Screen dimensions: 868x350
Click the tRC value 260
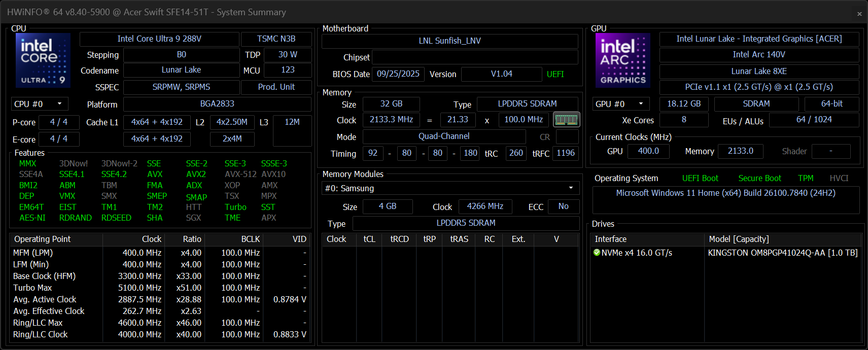point(516,153)
